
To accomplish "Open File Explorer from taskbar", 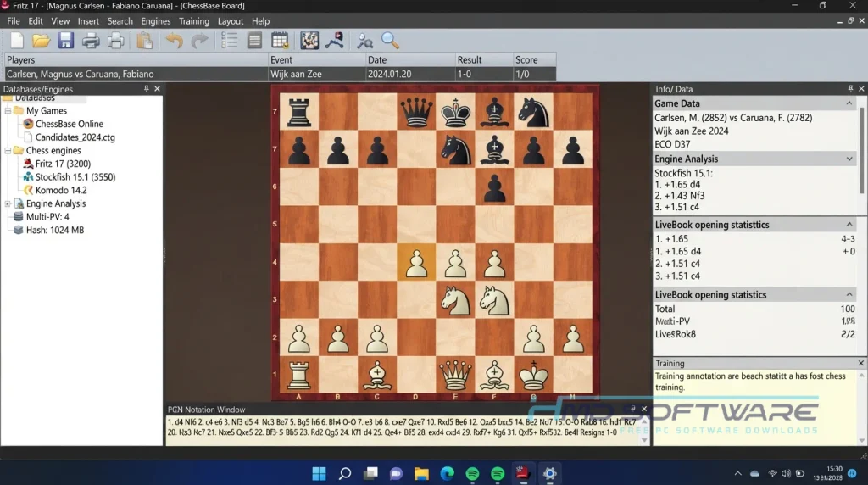I will pos(422,473).
